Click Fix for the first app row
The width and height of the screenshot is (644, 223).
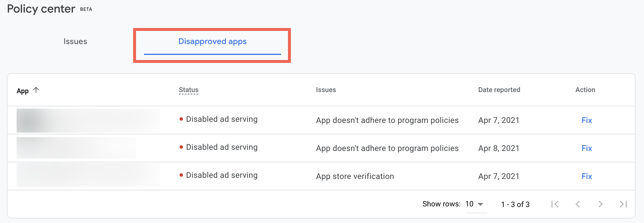(x=587, y=120)
